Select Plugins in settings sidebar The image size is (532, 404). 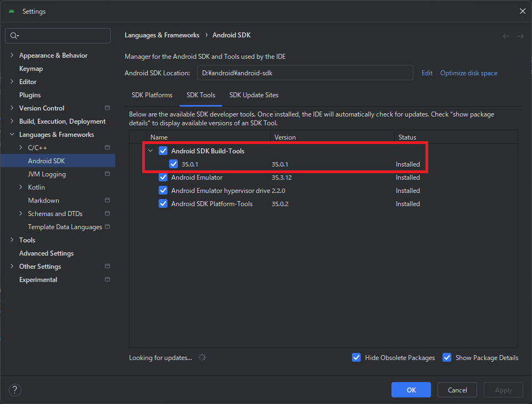30,95
